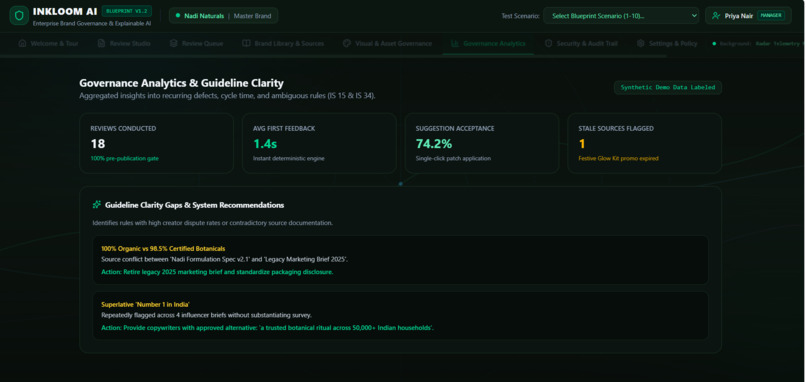Click 'Repeatedly flagged across 4 influencer briefs' text

206,315
